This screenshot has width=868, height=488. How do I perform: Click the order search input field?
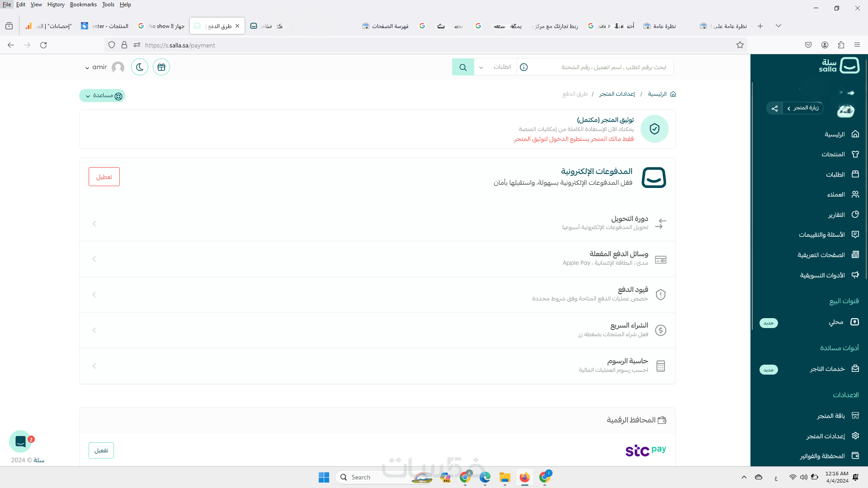click(x=601, y=67)
